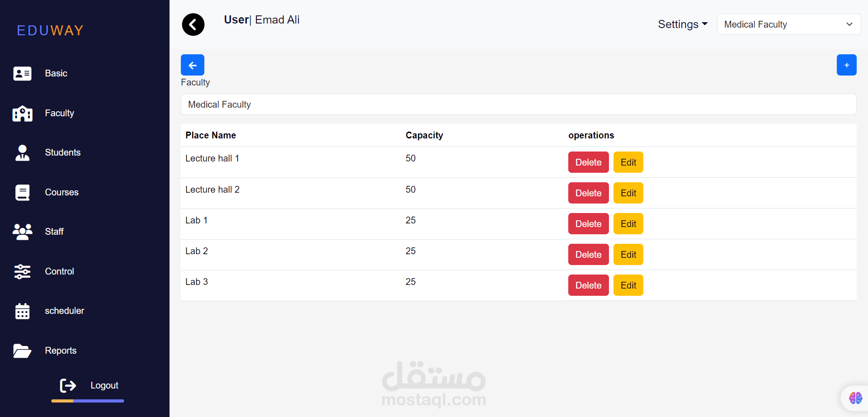Click the Place Name column header
Viewport: 868px width, 417px height.
click(x=211, y=135)
